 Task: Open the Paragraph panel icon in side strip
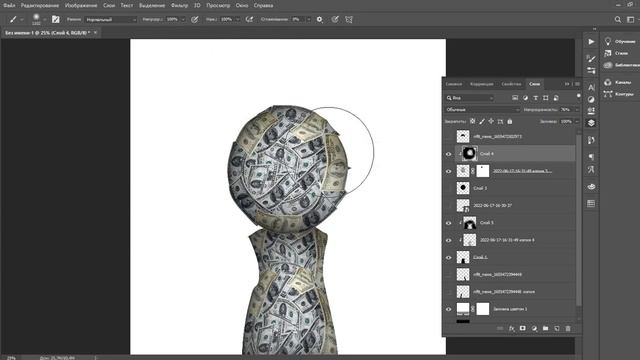591,157
